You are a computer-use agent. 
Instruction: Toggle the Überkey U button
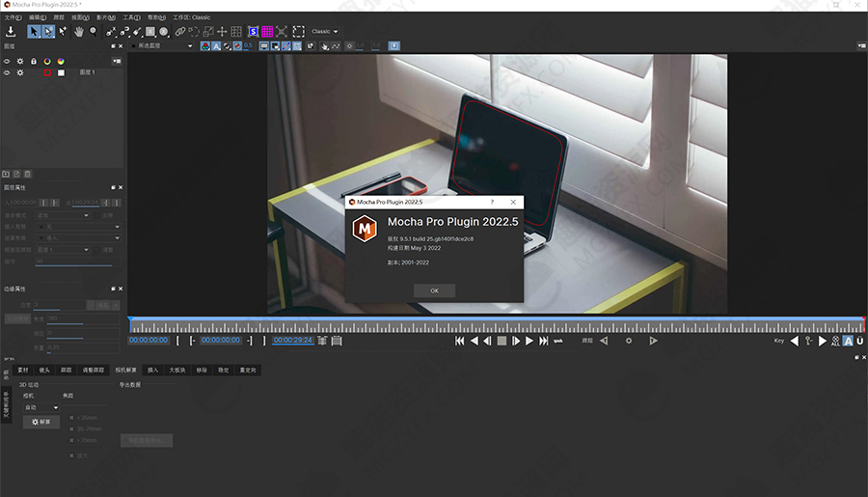[x=860, y=341]
